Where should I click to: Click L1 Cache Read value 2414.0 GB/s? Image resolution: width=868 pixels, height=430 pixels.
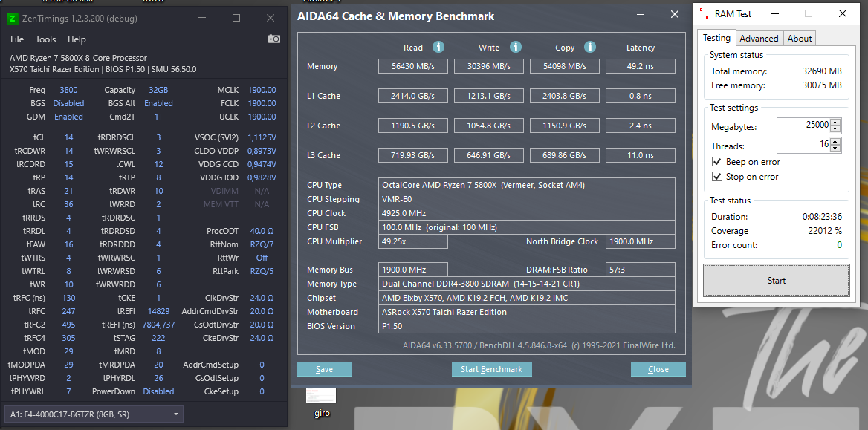(413, 97)
